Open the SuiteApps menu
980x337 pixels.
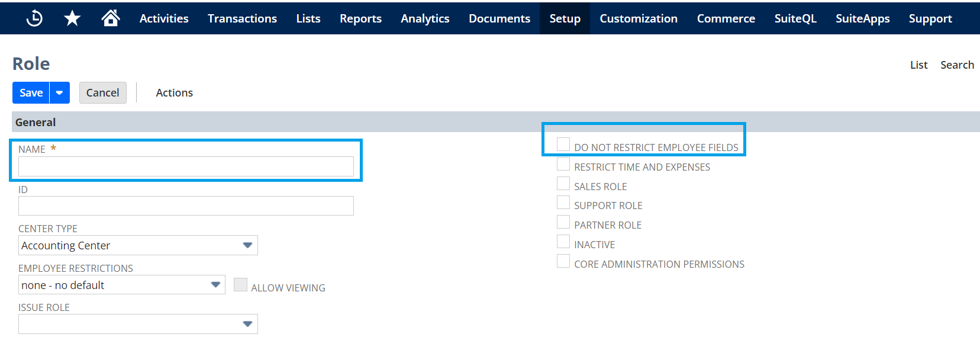[863, 18]
